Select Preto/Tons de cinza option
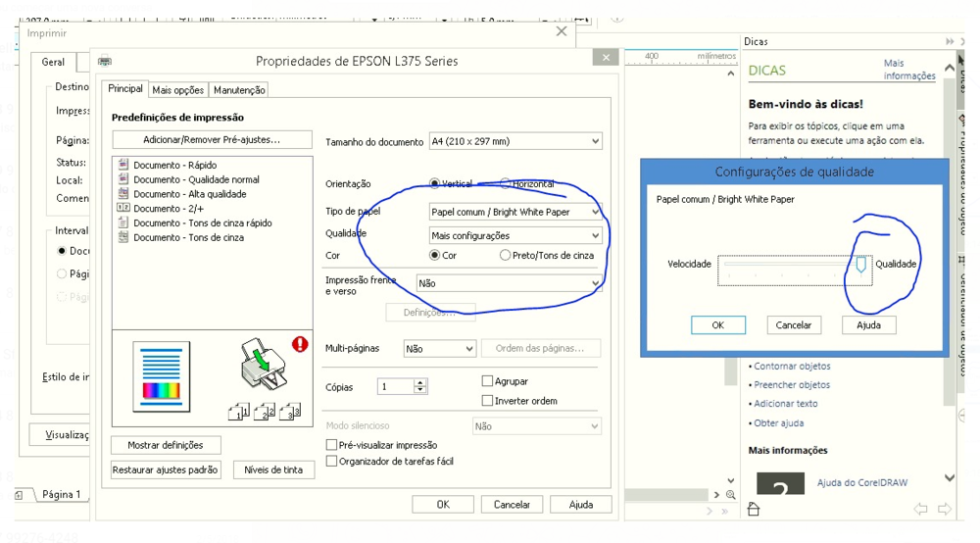Screen dimensions: 980x543 coord(505,255)
